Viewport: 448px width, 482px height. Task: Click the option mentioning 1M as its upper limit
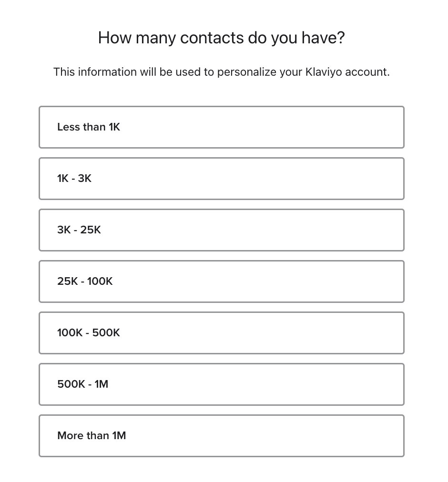222,384
